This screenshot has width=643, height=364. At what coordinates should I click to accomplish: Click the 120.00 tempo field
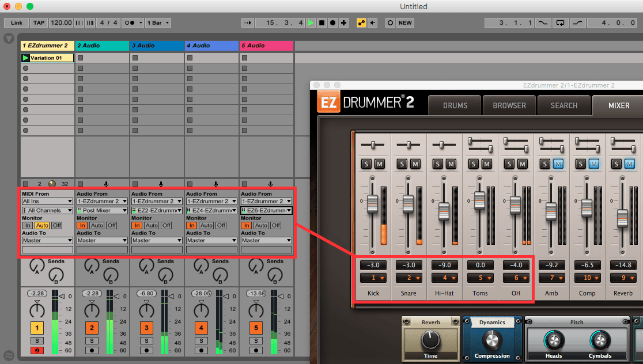point(61,23)
